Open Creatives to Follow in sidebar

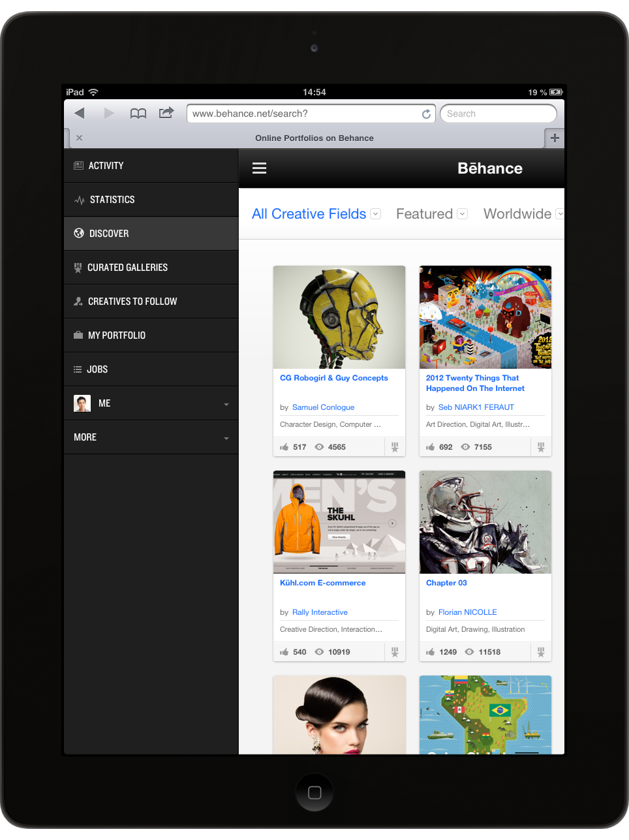point(151,302)
